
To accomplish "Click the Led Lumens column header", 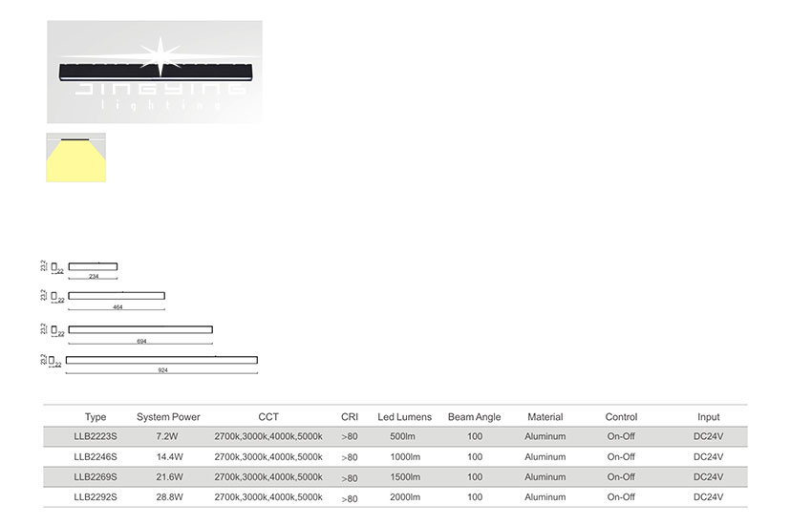I will tap(404, 417).
